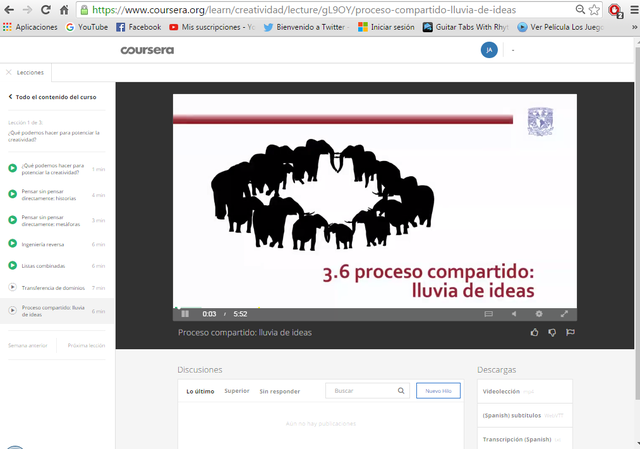Click the browser address bar URL

point(304,10)
